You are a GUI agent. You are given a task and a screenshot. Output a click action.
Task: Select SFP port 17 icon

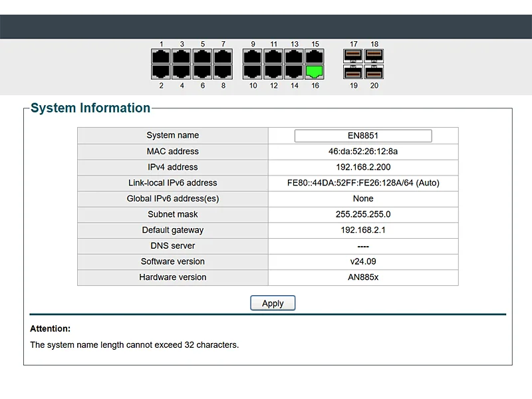[354, 56]
